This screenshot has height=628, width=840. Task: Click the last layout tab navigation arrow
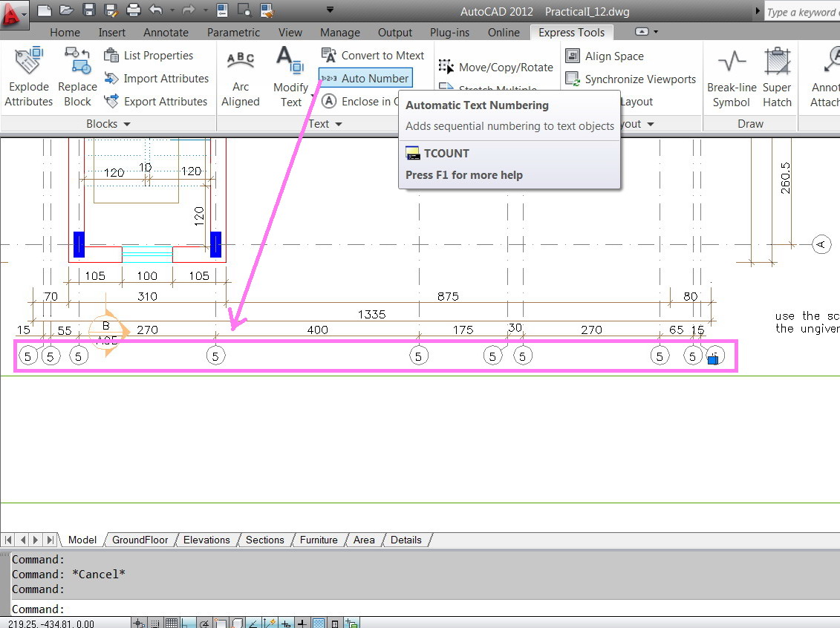pos(50,540)
